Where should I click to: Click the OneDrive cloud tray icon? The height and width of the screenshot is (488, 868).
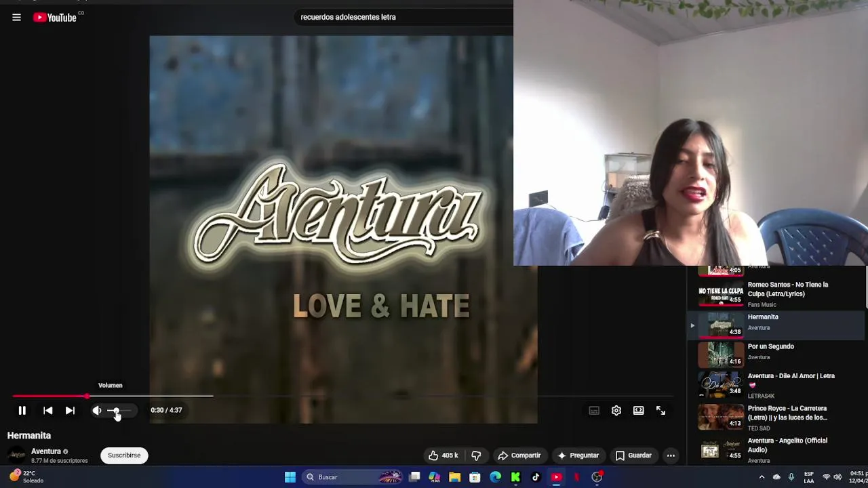776,477
